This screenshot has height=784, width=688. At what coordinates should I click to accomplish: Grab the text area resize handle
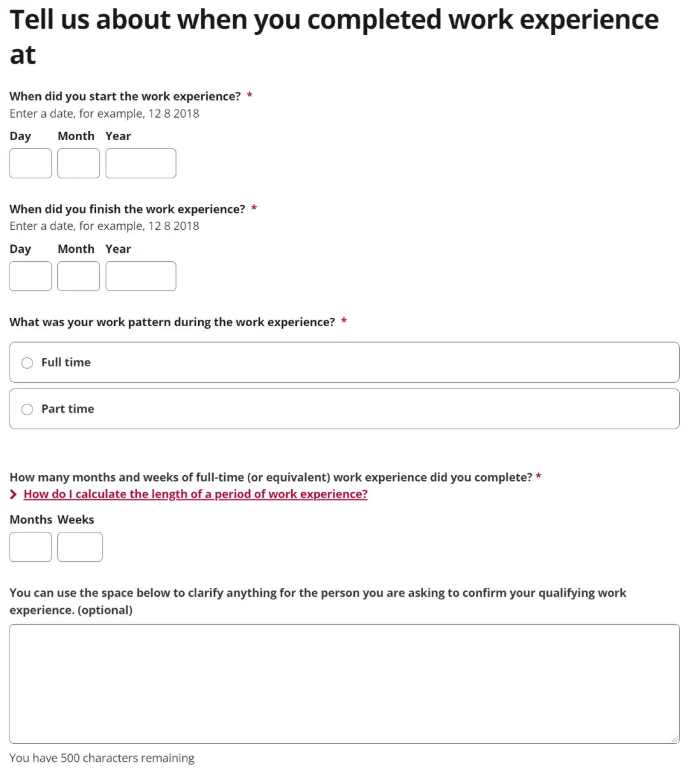[675, 739]
